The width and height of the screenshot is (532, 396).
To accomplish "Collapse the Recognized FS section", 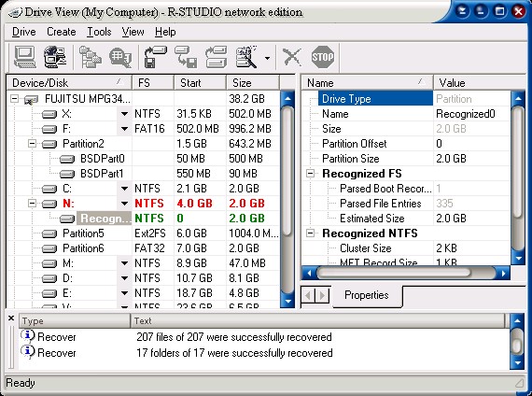I will point(310,174).
